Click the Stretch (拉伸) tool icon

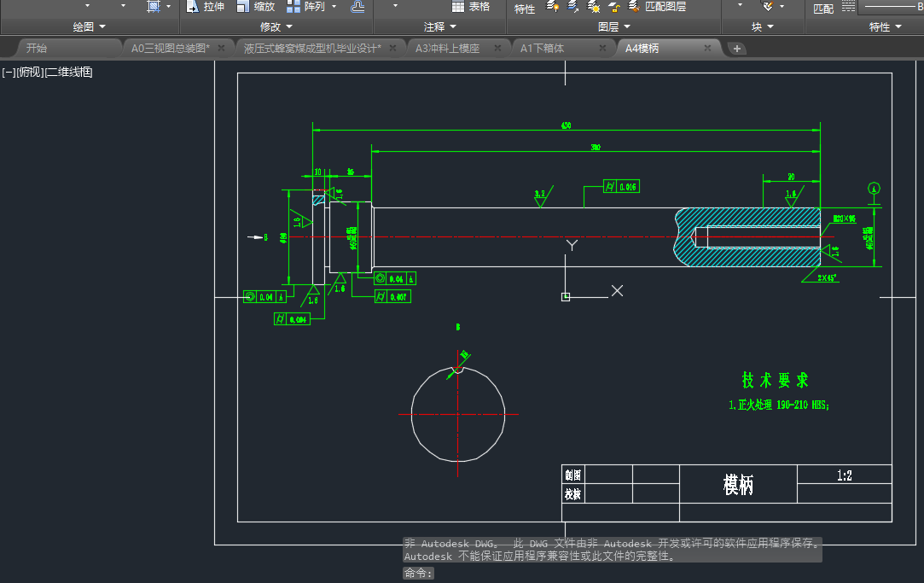193,7
